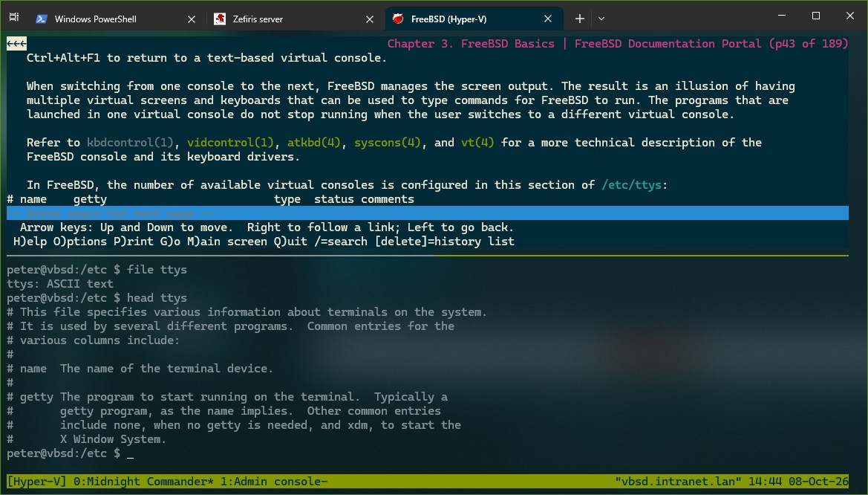Click the PowerShell icon on first tab

pyautogui.click(x=41, y=19)
